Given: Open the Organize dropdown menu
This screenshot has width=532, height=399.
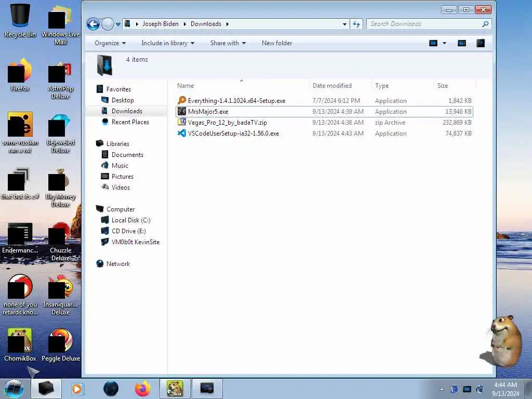Looking at the screenshot, I should pos(110,43).
